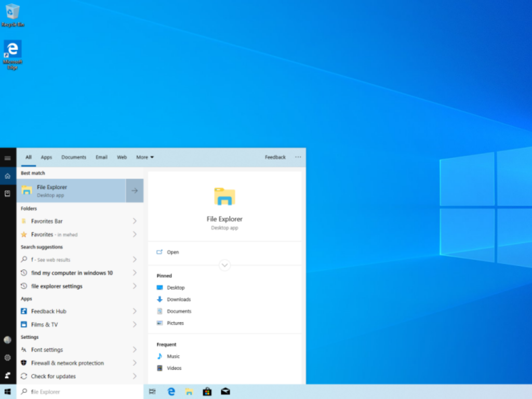Open pinned Downloads folder
Screen dimensions: 532x399
[x=178, y=300]
